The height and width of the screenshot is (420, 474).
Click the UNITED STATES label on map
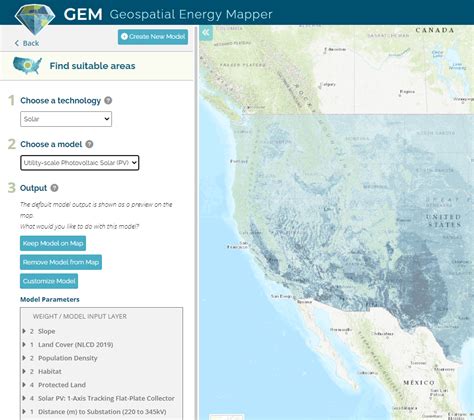[x=444, y=221]
